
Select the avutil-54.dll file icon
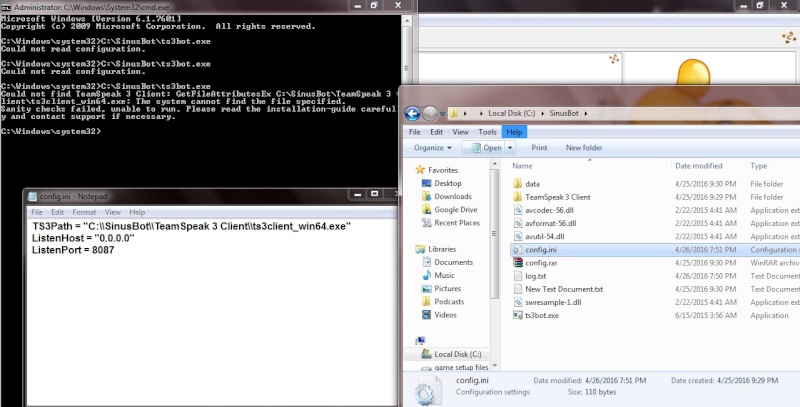(517, 237)
